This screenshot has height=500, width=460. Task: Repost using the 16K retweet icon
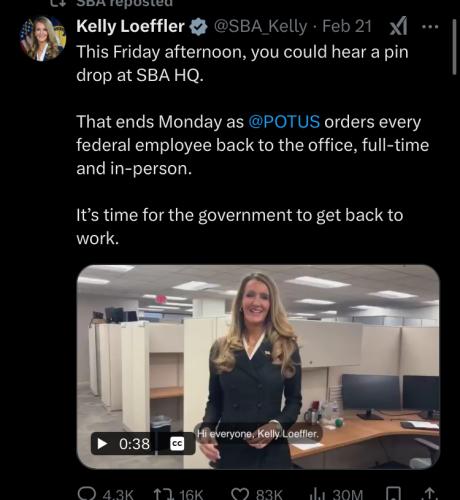click(x=163, y=494)
